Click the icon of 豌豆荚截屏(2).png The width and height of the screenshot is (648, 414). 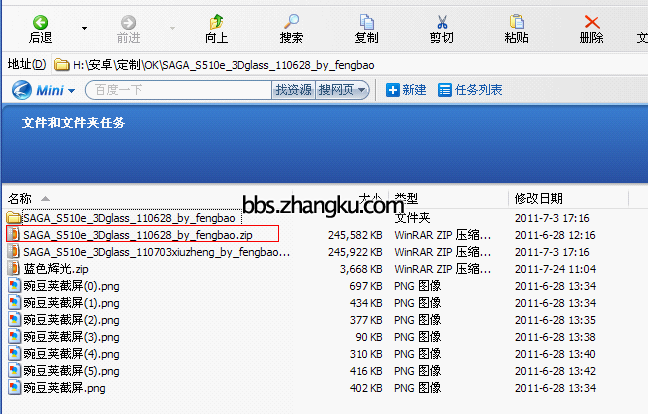point(14,319)
